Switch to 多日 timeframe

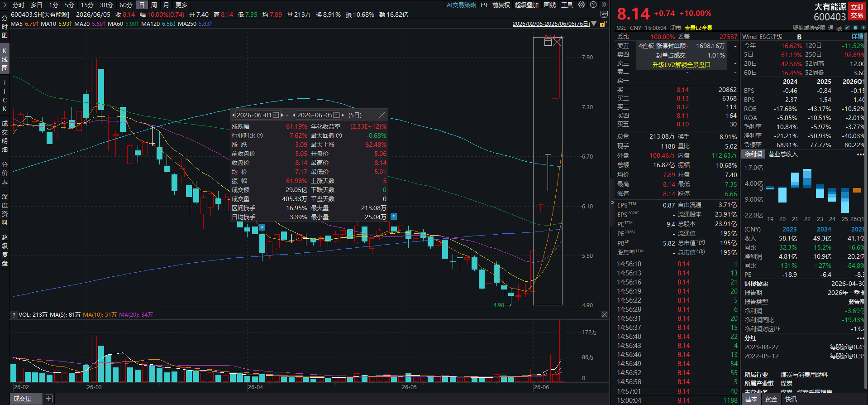[x=36, y=5]
